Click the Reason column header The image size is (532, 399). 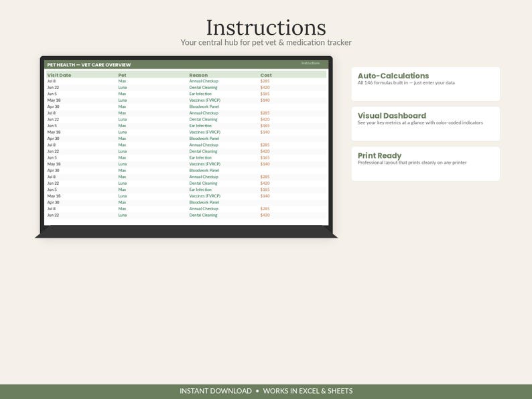click(198, 75)
